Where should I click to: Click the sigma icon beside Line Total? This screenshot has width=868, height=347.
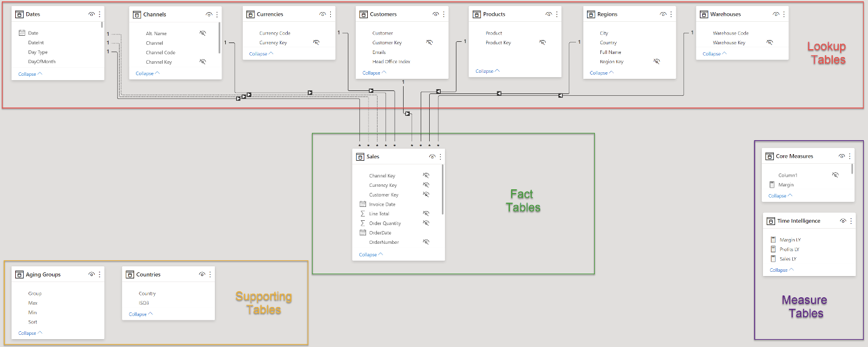(x=363, y=214)
